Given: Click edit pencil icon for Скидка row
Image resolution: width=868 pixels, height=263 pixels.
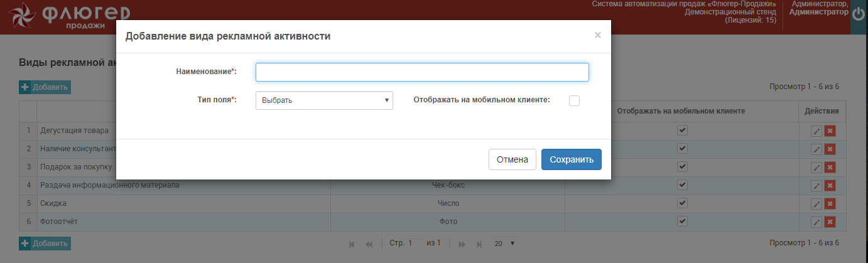Looking at the screenshot, I should click(816, 204).
